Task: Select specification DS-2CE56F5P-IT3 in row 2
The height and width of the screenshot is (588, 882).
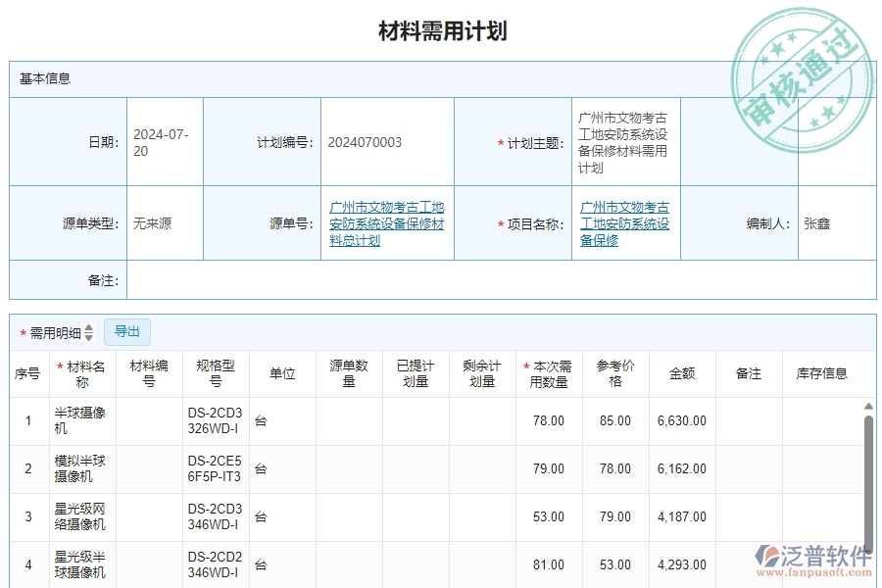Action: coord(214,468)
